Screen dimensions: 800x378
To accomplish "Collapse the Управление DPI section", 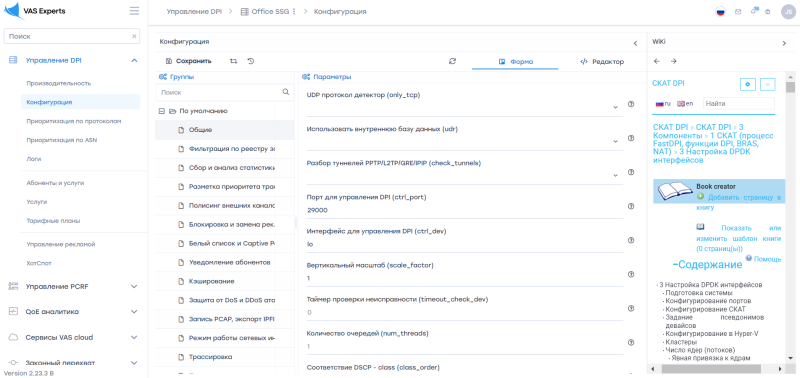I will [x=134, y=61].
